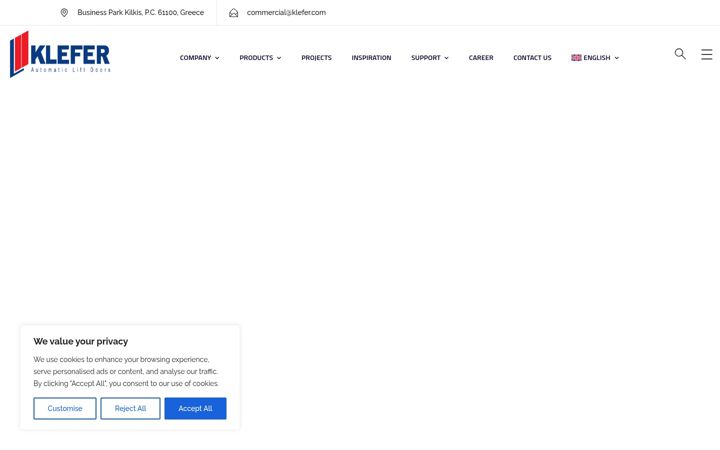Open the search magnifier icon

click(x=680, y=54)
